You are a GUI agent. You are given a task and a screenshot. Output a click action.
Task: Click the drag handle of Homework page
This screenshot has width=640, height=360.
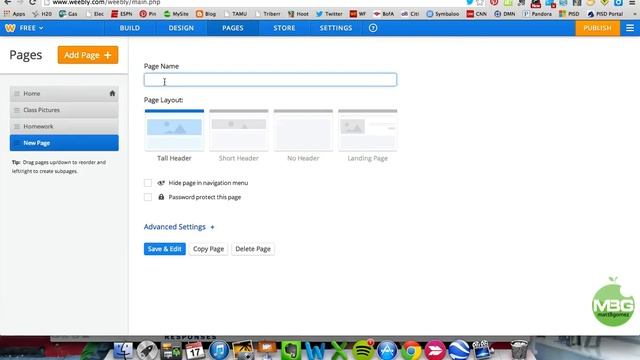click(x=17, y=127)
